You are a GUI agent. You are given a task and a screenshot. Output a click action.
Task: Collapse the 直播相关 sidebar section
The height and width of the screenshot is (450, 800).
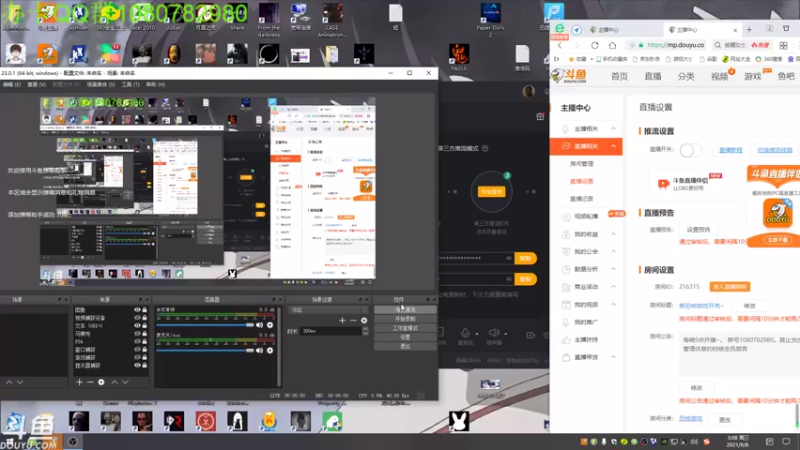point(613,146)
